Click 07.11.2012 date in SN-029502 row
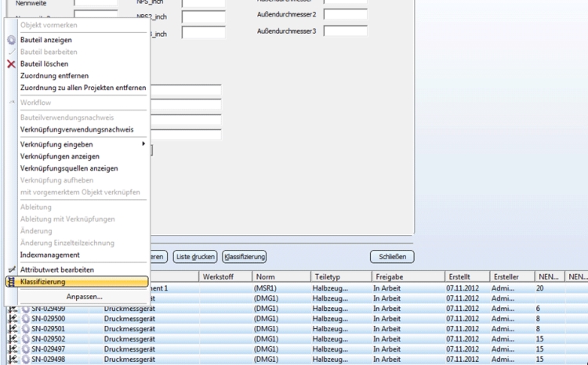Image resolution: width=588 pixels, height=365 pixels. 463,339
